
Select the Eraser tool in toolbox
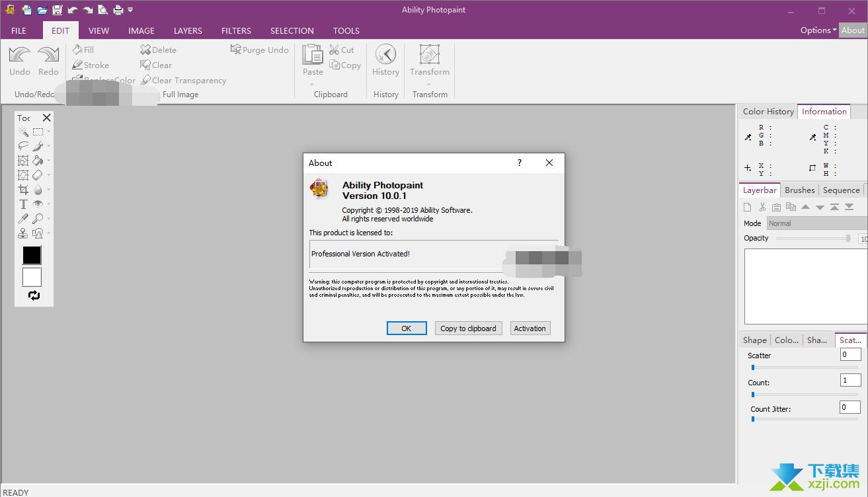click(x=38, y=175)
